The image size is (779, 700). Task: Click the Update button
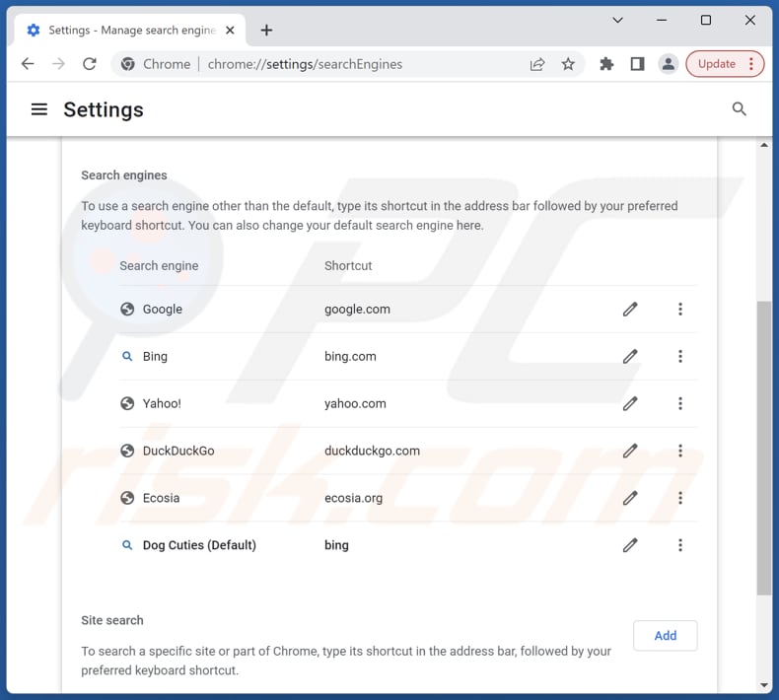[x=717, y=63]
